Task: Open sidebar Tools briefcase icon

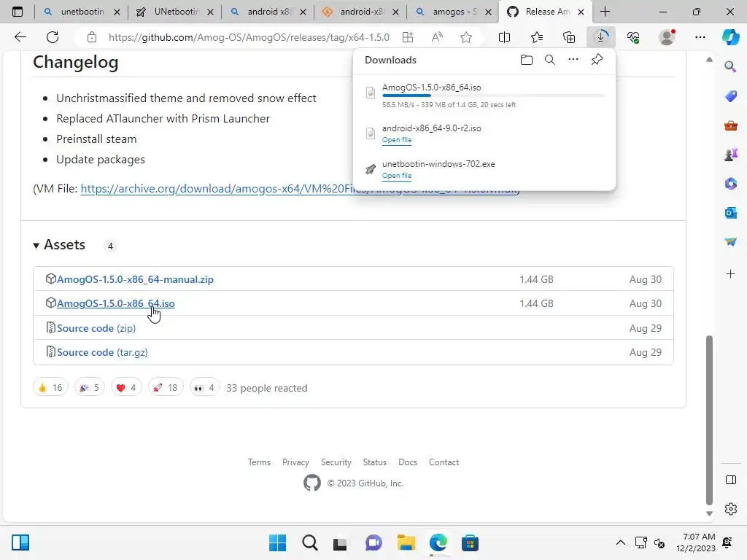Action: [730, 125]
